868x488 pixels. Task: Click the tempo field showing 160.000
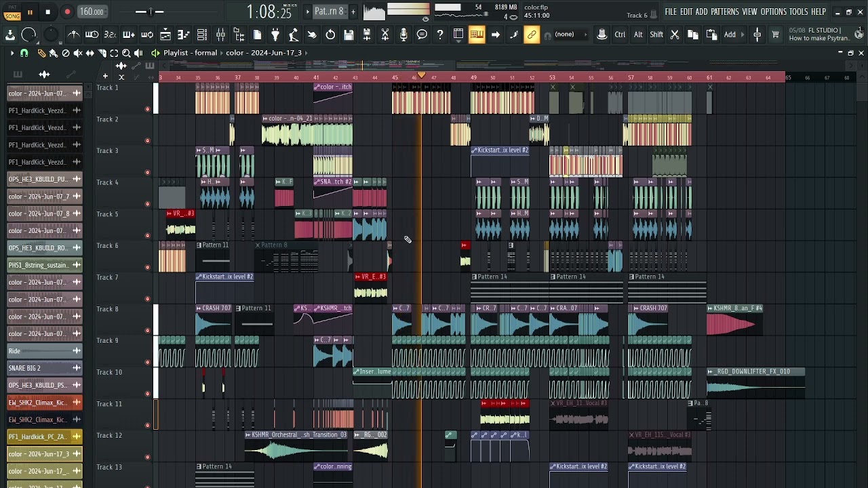[92, 12]
